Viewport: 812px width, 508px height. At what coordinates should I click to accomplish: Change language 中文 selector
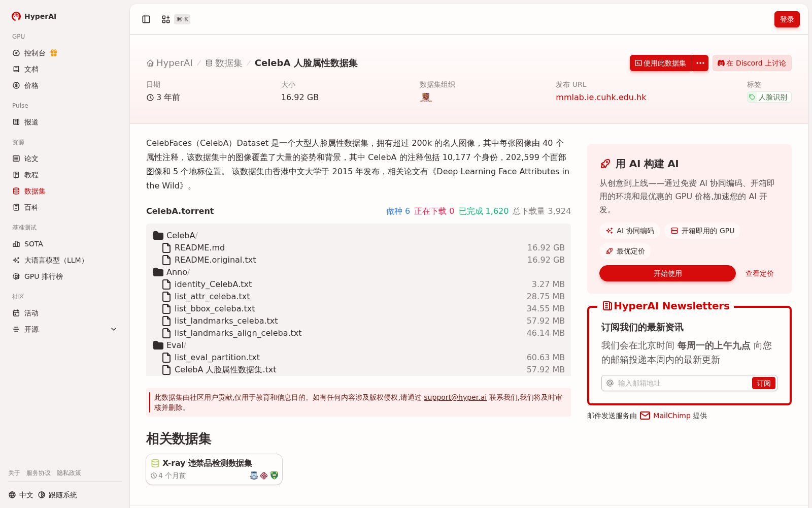coord(21,495)
